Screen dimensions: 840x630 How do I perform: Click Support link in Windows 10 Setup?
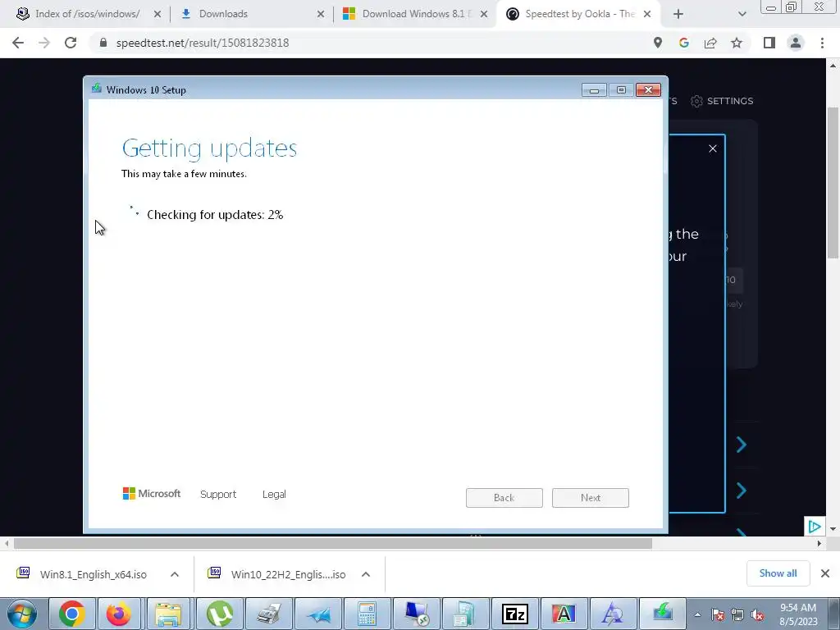pyautogui.click(x=218, y=495)
